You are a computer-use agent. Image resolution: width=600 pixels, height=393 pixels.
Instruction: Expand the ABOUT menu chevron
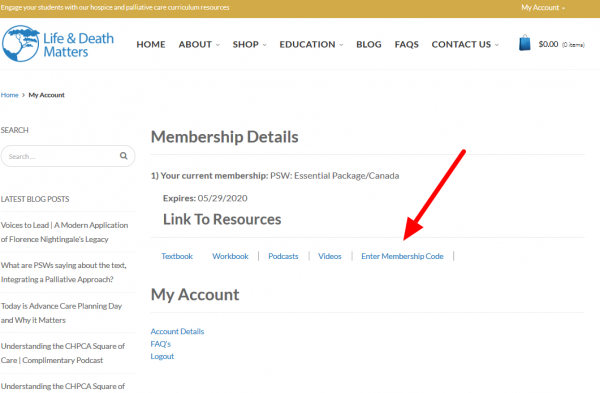(x=218, y=45)
